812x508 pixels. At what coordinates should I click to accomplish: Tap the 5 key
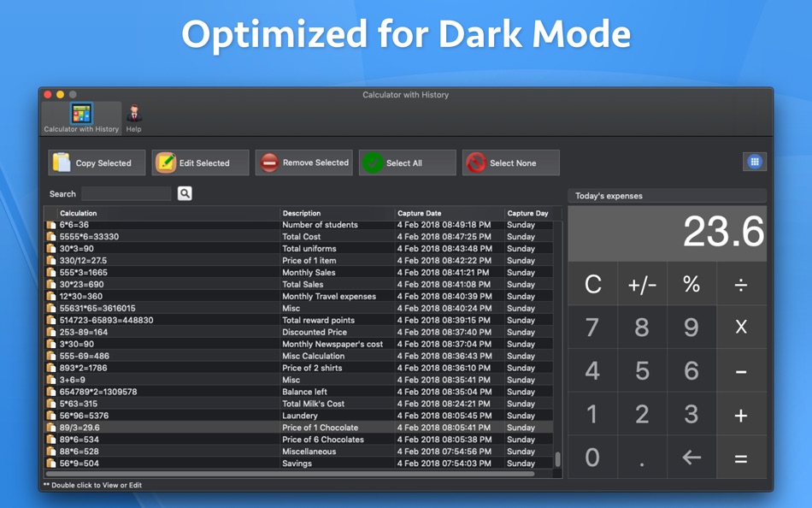[642, 370]
